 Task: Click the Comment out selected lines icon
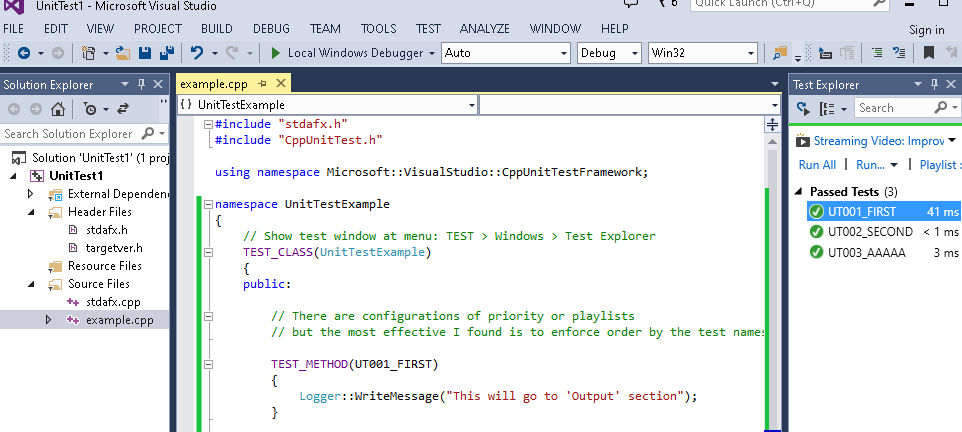tap(878, 53)
